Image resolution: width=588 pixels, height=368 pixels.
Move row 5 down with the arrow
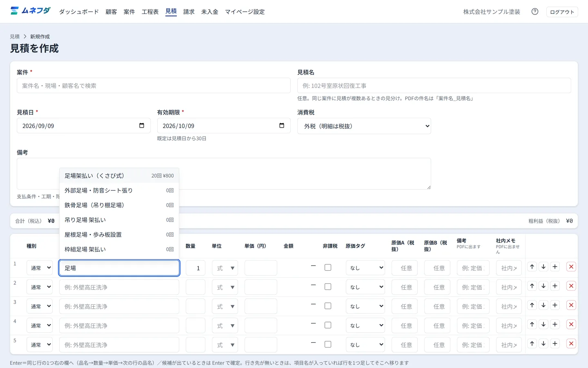[x=543, y=343]
